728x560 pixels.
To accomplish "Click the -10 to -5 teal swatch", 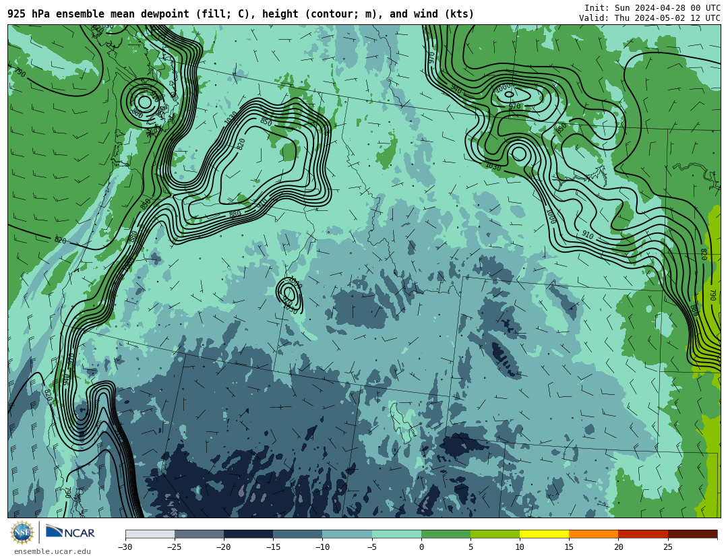I will pyautogui.click(x=347, y=534).
